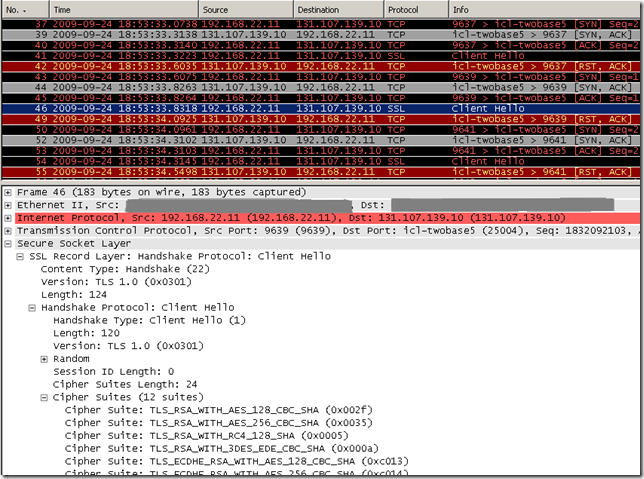The image size is (644, 479).
Task: Expand the Frame 46 tree node
Action: [8, 192]
